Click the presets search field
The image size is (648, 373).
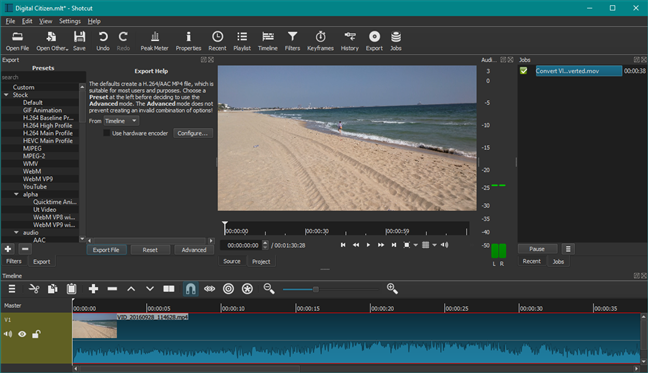coord(43,77)
